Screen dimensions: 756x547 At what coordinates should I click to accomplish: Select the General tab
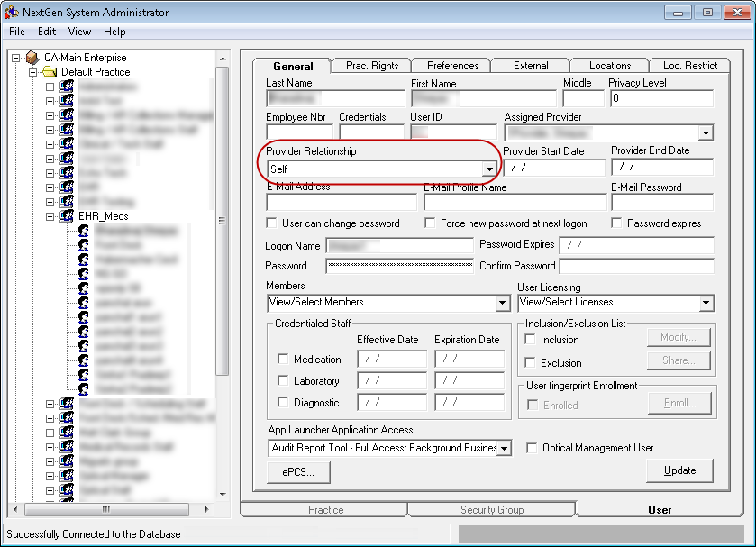(293, 66)
